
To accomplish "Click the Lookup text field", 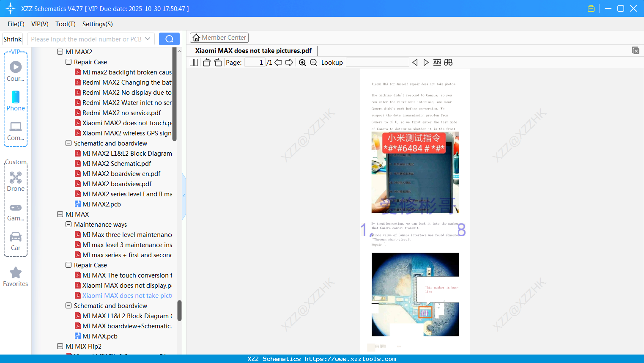I will (378, 63).
